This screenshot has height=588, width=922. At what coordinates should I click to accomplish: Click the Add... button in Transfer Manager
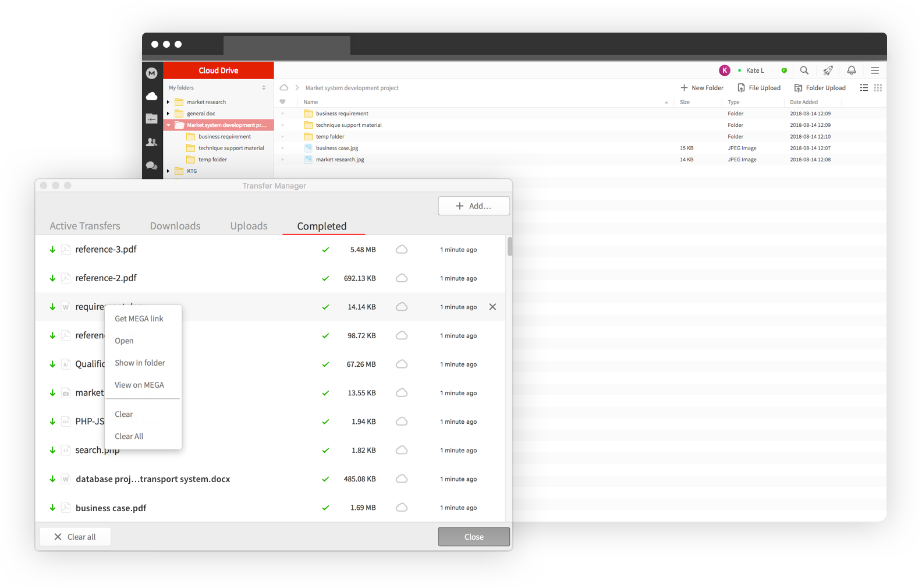(x=474, y=206)
